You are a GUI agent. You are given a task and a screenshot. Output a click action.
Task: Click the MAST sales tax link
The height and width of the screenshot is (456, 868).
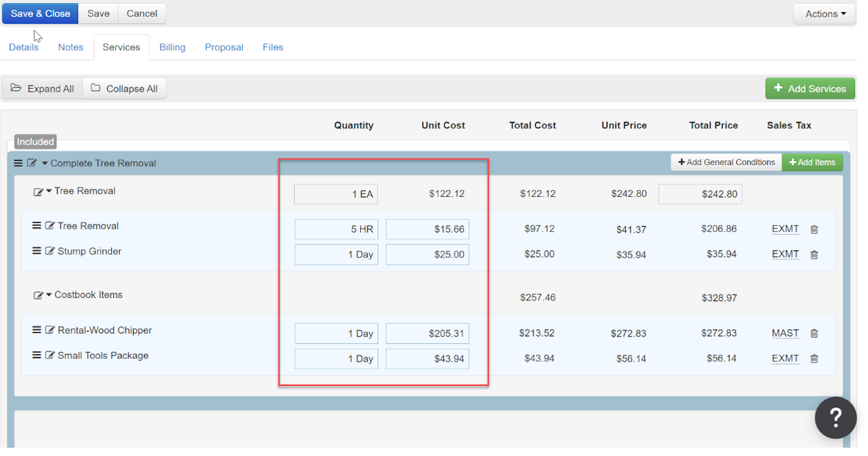(x=785, y=333)
